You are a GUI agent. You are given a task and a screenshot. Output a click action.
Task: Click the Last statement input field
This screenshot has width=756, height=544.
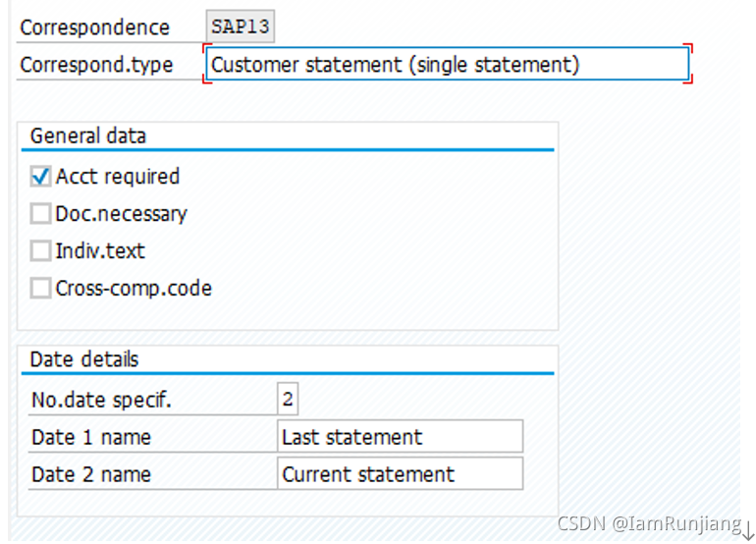point(400,437)
